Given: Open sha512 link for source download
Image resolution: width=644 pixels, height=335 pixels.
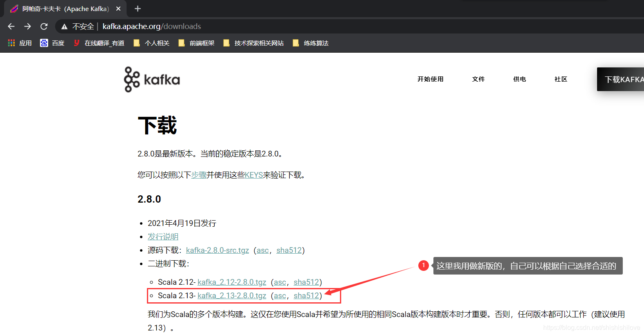Looking at the screenshot, I should 289,250.
